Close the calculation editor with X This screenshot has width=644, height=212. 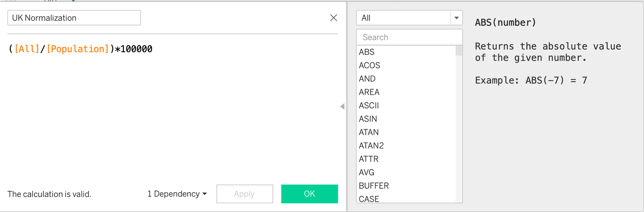tap(333, 18)
